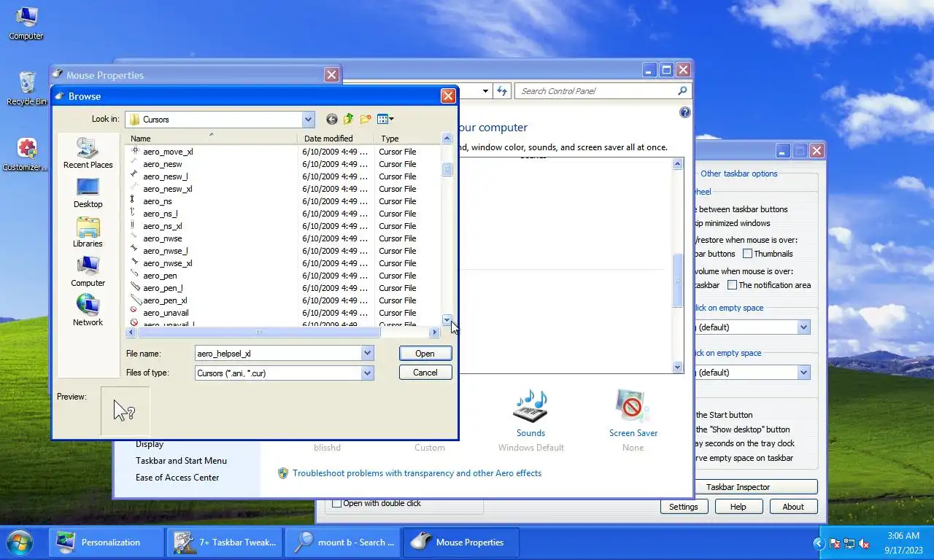Click Settings button in Taskbar Tweaker
Viewport: 934px width, 560px height.
click(x=684, y=507)
